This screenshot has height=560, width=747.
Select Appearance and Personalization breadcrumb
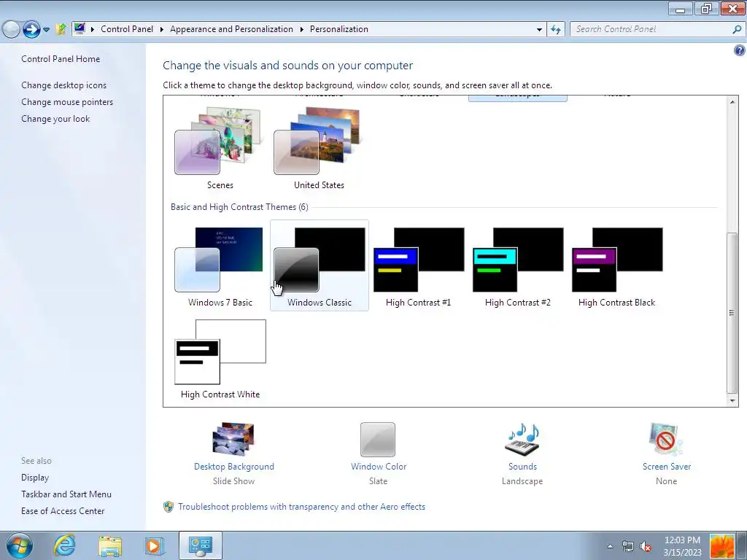[231, 29]
